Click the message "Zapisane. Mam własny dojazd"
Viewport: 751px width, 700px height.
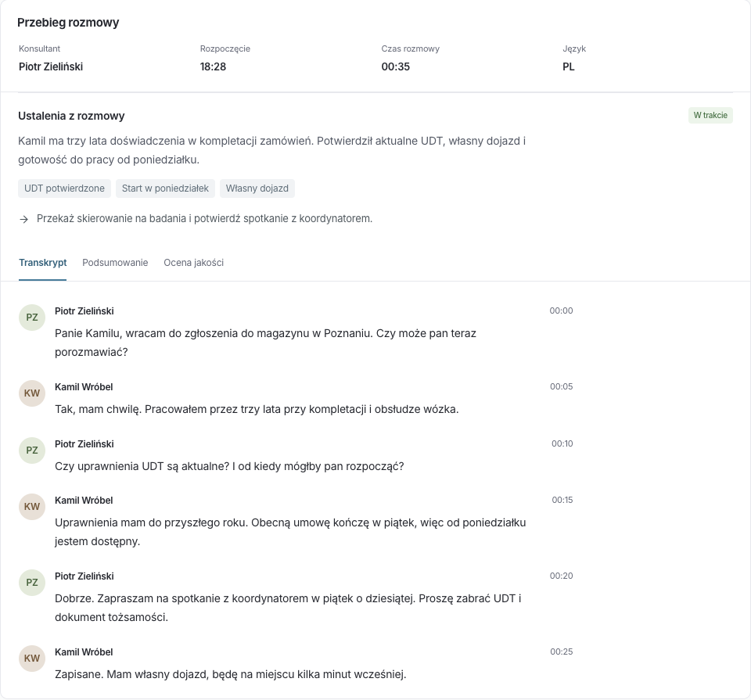tap(230, 675)
